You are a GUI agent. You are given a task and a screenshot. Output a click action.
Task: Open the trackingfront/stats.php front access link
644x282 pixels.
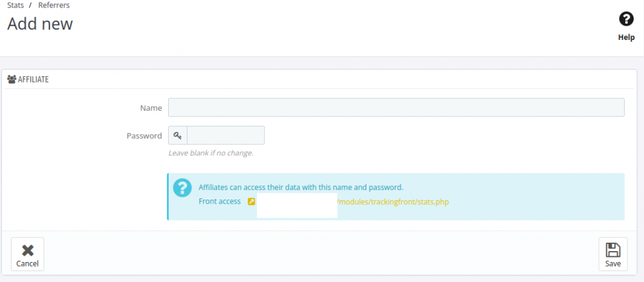(x=393, y=202)
